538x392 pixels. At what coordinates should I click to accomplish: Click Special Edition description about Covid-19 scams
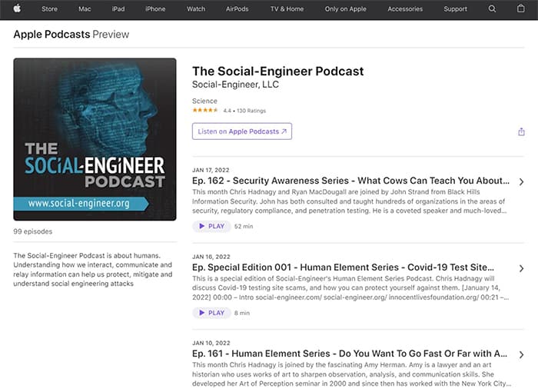(350, 287)
